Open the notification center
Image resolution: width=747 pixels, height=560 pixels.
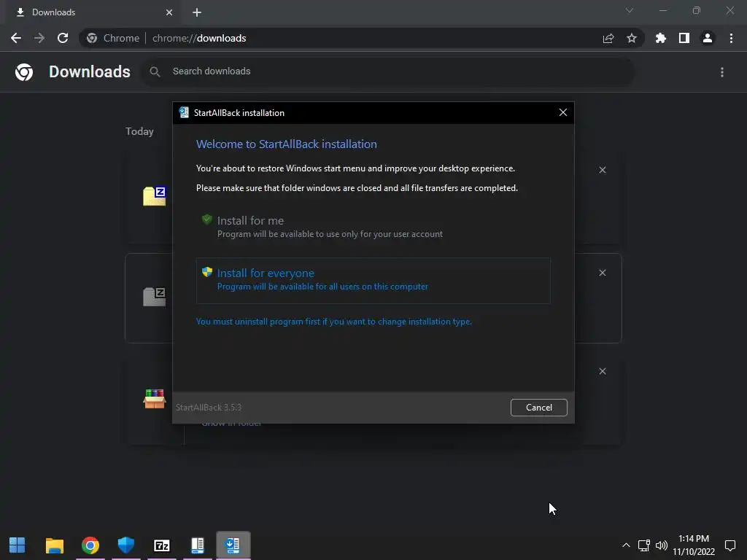729,545
